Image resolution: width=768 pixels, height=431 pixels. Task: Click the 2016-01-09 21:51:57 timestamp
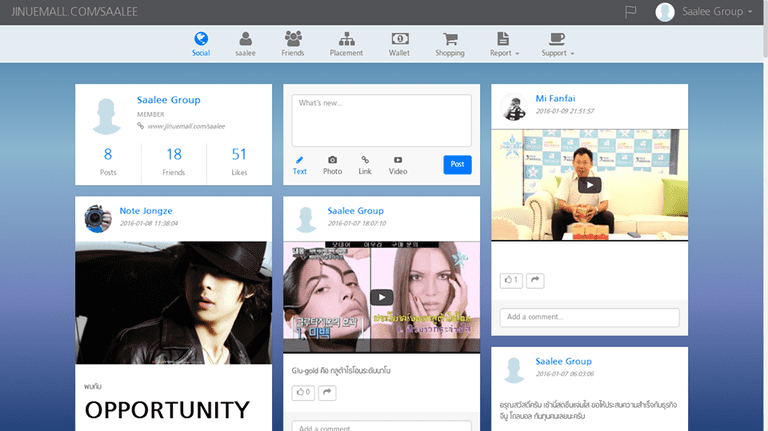coord(565,111)
